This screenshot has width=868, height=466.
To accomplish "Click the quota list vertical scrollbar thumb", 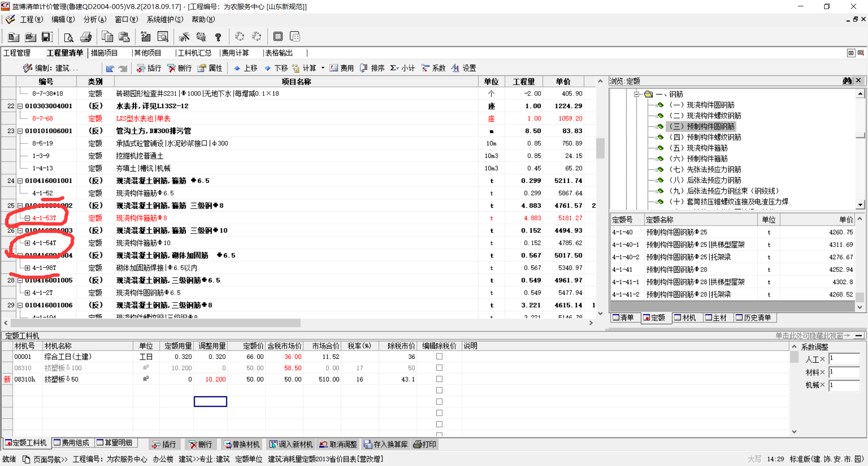I will (x=860, y=297).
